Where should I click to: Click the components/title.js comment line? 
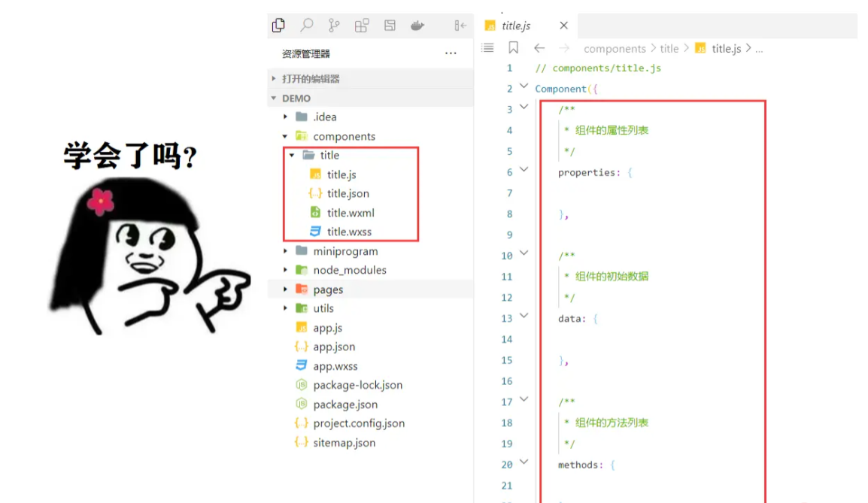(598, 68)
